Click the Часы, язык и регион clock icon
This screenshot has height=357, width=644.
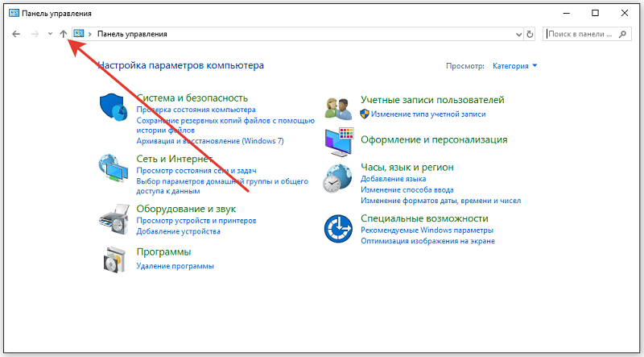[x=337, y=178]
